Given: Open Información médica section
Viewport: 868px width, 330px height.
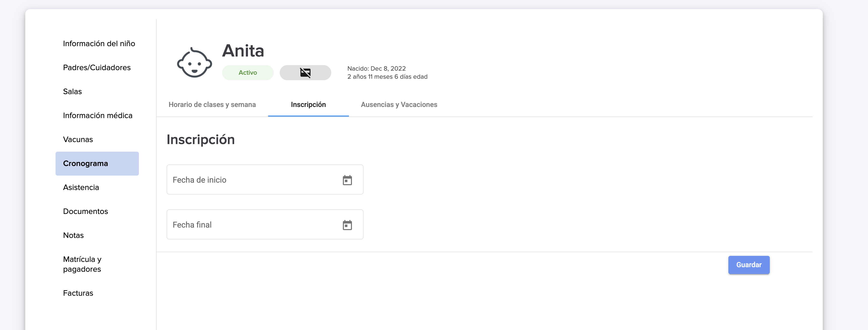Looking at the screenshot, I should [x=97, y=116].
